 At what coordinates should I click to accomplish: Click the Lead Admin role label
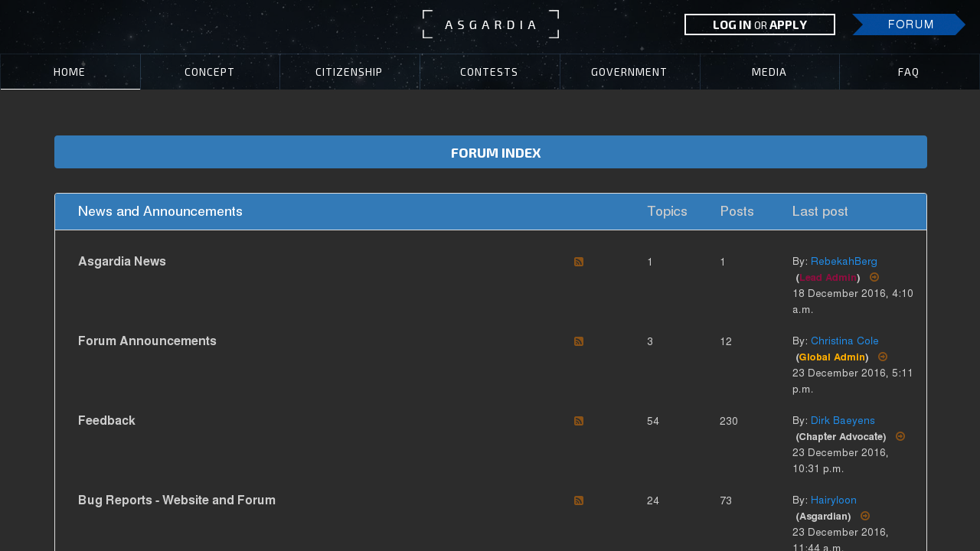pyautogui.click(x=828, y=277)
